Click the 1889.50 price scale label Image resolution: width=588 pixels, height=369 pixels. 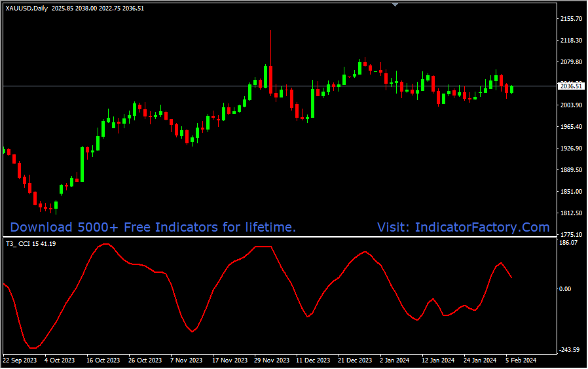pos(571,169)
